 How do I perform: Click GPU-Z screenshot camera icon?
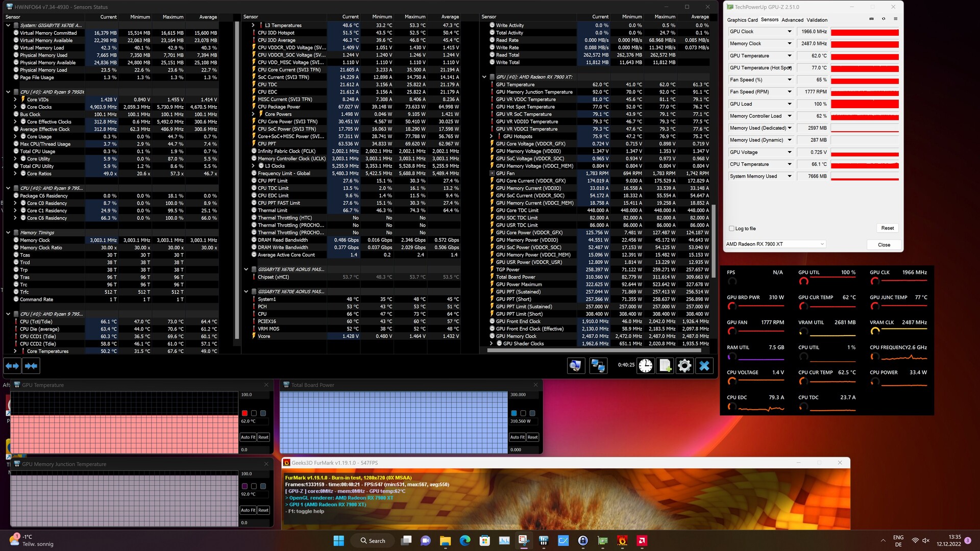871,19
